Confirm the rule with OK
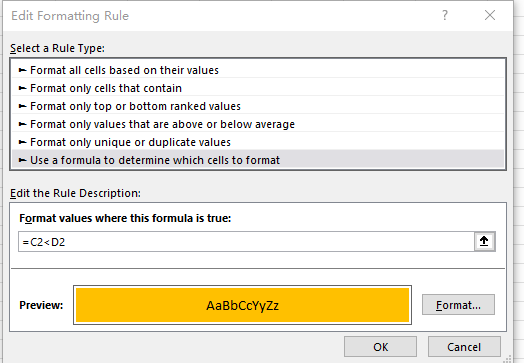The width and height of the screenshot is (524, 363). click(x=380, y=347)
